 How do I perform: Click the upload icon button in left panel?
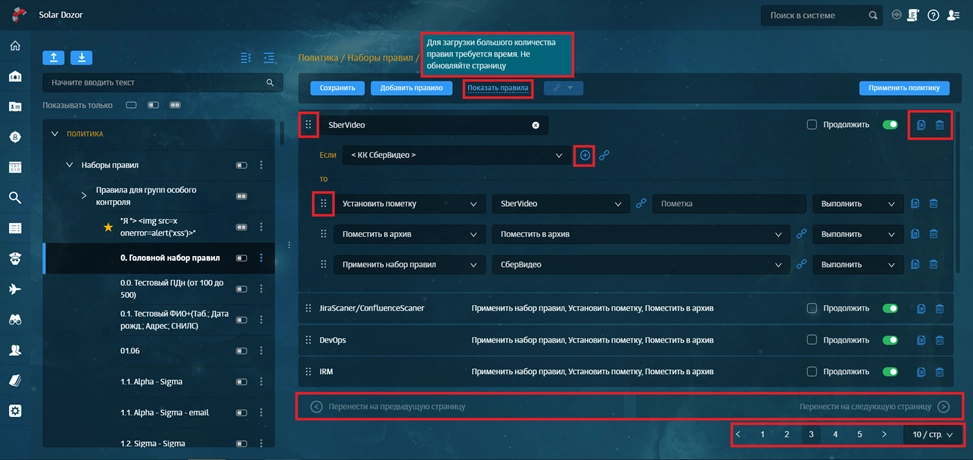tap(53, 58)
